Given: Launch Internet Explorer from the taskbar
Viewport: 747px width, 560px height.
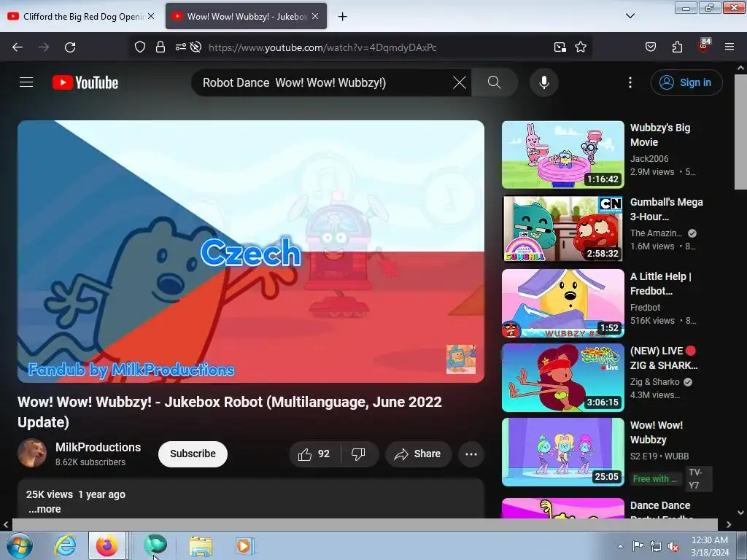Looking at the screenshot, I should [65, 545].
